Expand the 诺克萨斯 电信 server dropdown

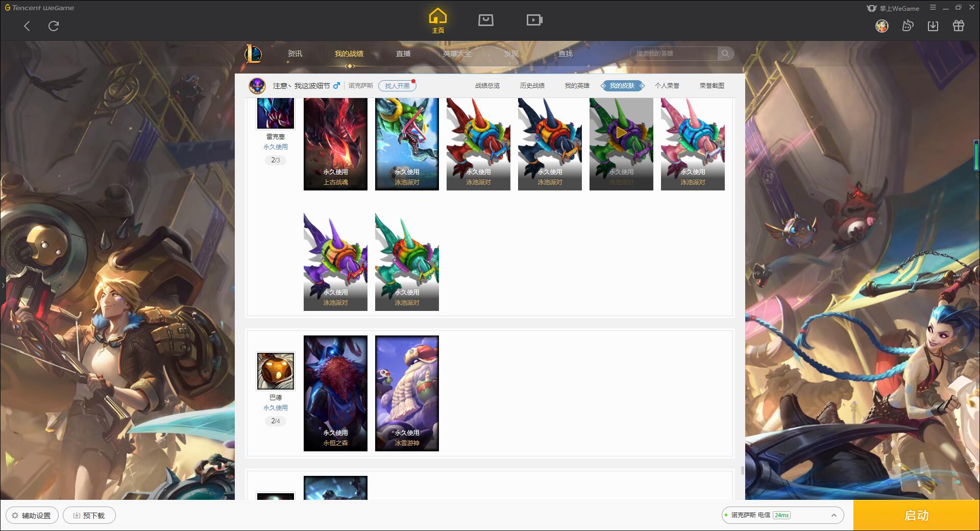tap(782, 515)
